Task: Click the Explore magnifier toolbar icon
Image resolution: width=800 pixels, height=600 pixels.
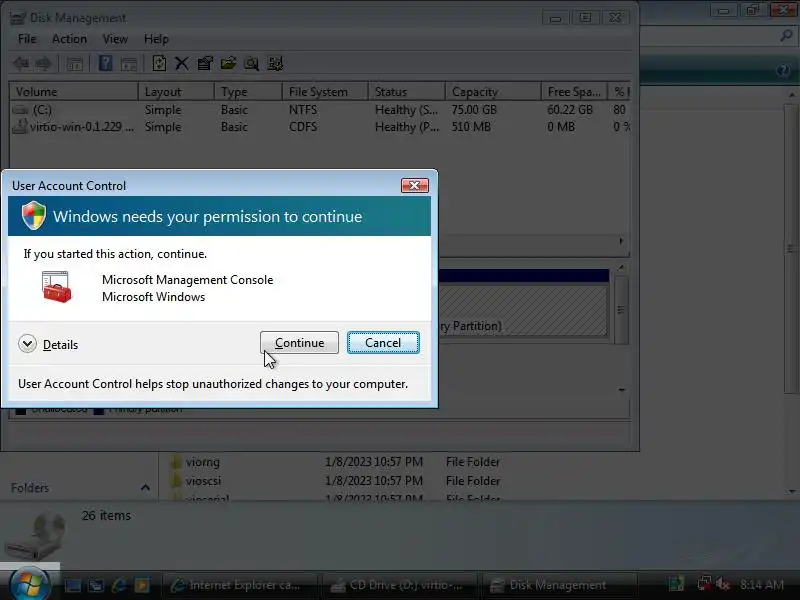Action: [x=252, y=63]
